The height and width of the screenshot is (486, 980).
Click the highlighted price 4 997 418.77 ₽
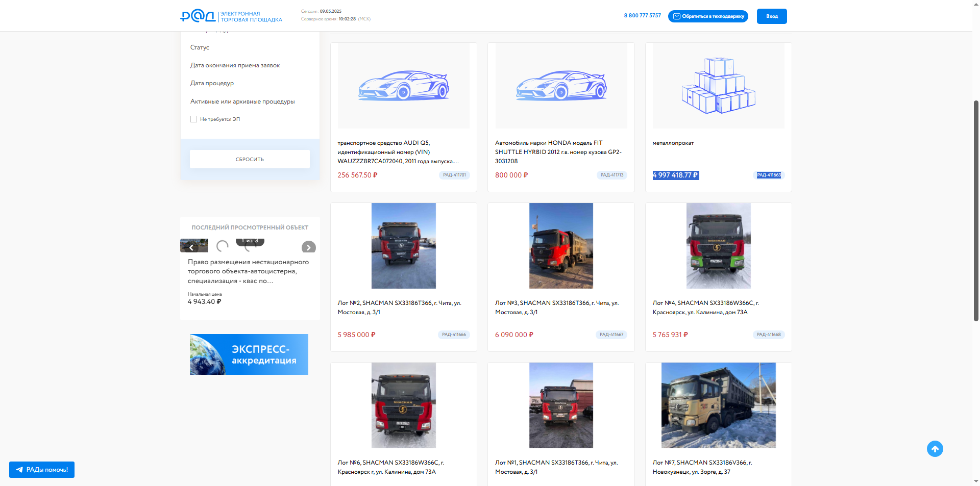[675, 175]
